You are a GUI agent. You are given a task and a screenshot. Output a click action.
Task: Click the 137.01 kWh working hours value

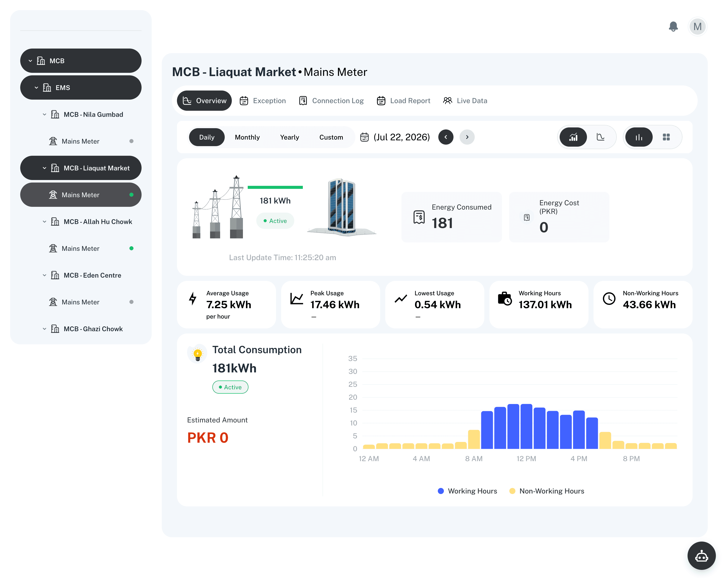545,305
